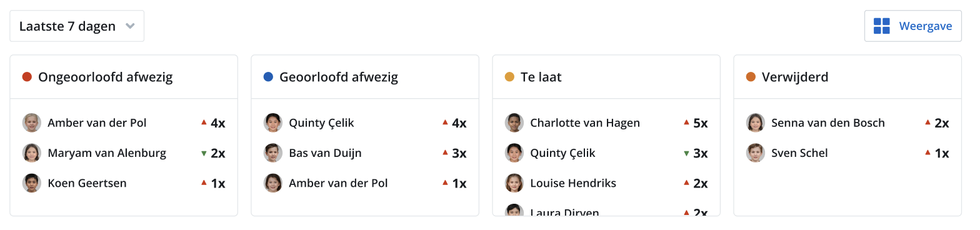Screen dimensions: 980x230
Task: Select the Verwijderd card header
Action: pyautogui.click(x=847, y=77)
